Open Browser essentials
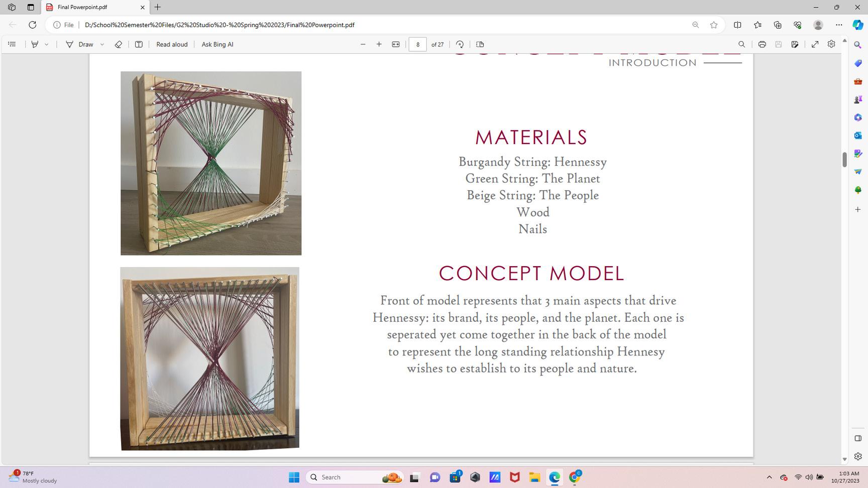Viewport: 868px width, 488px height. (798, 25)
